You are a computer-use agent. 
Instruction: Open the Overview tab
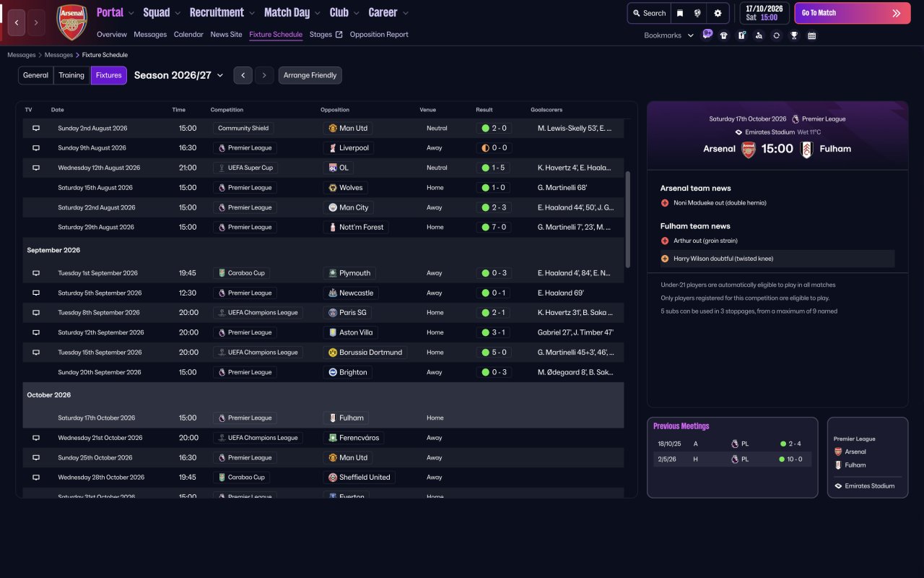click(112, 35)
